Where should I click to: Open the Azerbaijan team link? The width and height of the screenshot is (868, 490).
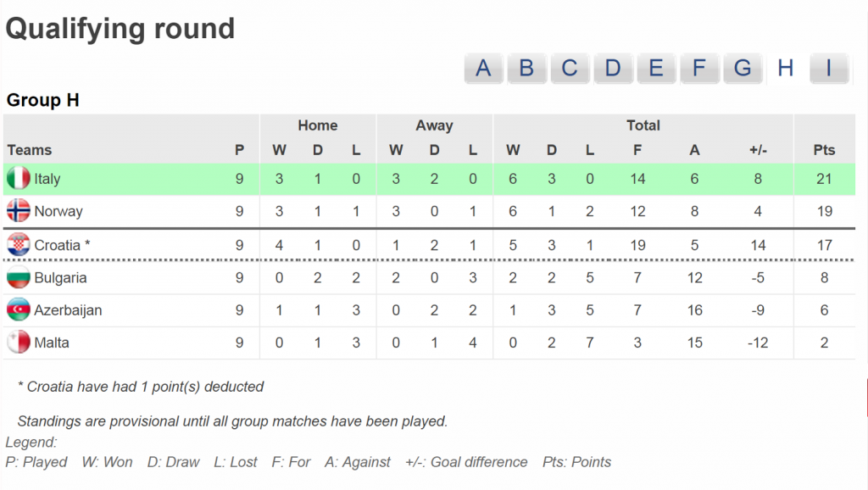68,310
